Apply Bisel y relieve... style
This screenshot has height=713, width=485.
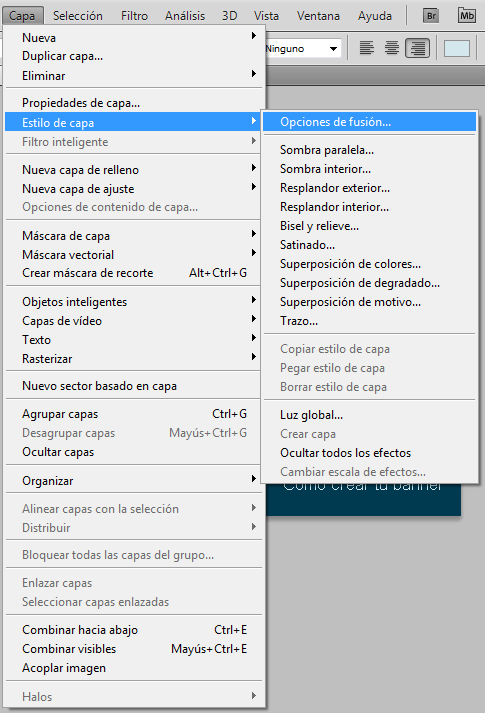(x=370, y=226)
